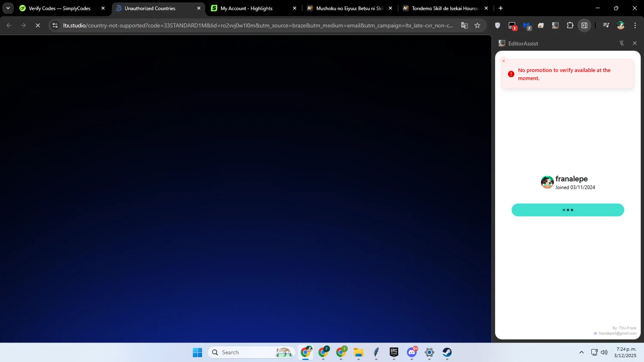This screenshot has width=644, height=362.
Task: Open the tab search dropdown arrow
Action: [8, 8]
